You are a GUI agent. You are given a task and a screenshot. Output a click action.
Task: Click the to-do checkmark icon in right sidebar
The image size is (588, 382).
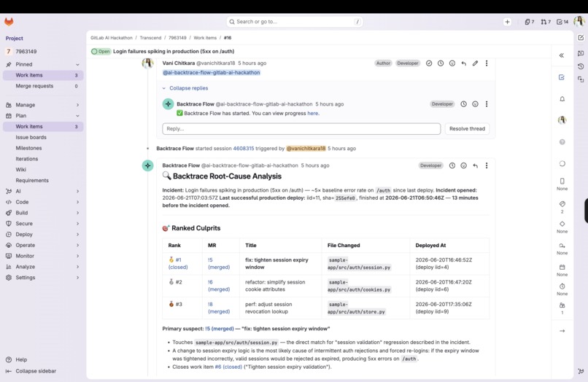[562, 77]
